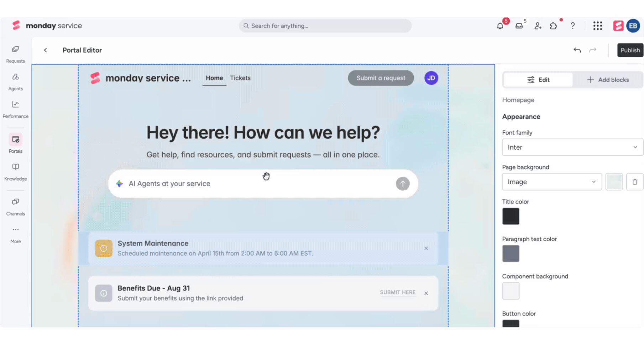Dismiss the System Maintenance announcement
Image resolution: width=644 pixels, height=345 pixels.
(426, 248)
